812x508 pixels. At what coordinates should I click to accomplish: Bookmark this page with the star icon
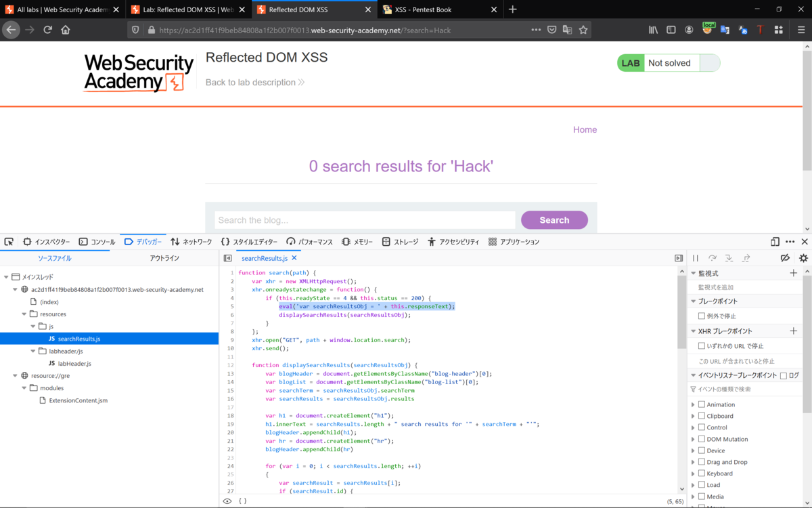583,30
